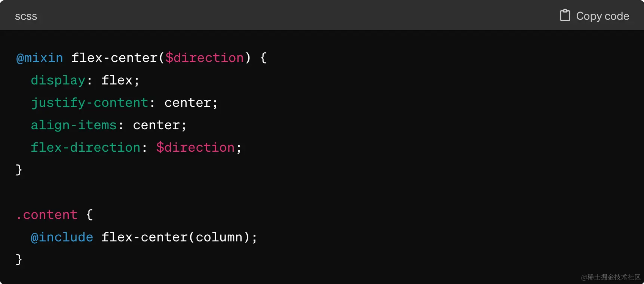The image size is (644, 284).
Task: Click the clipboard copy icon
Action: tap(565, 16)
